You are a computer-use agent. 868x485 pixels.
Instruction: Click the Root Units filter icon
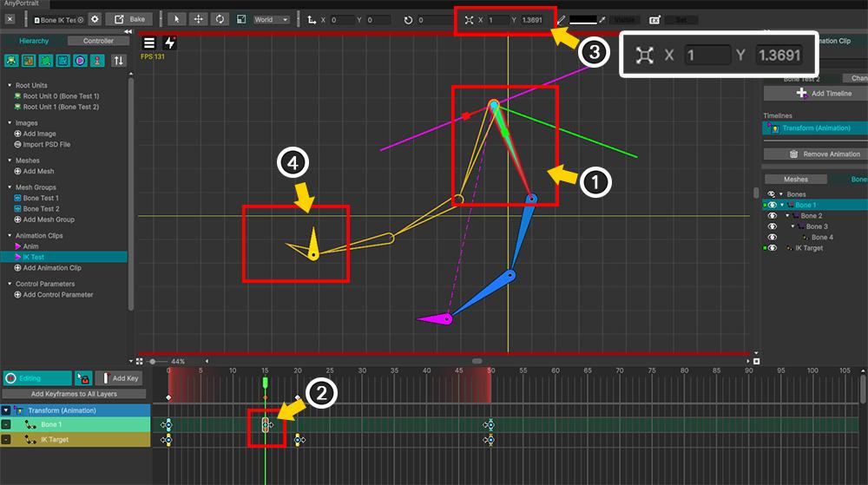[11, 61]
